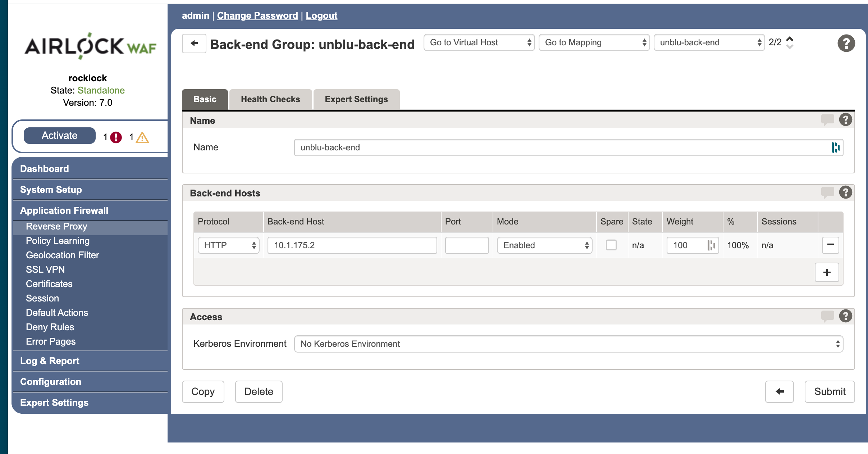Click the comment icon in the Name section

827,120
